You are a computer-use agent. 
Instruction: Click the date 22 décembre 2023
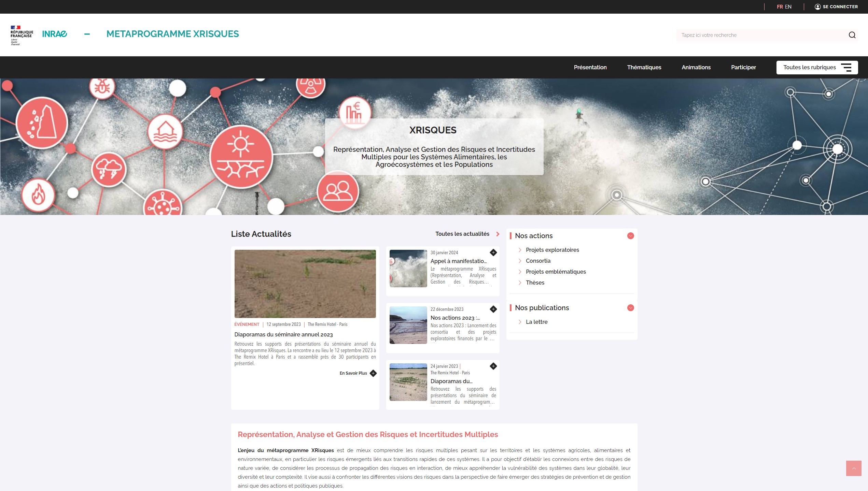pyautogui.click(x=447, y=309)
